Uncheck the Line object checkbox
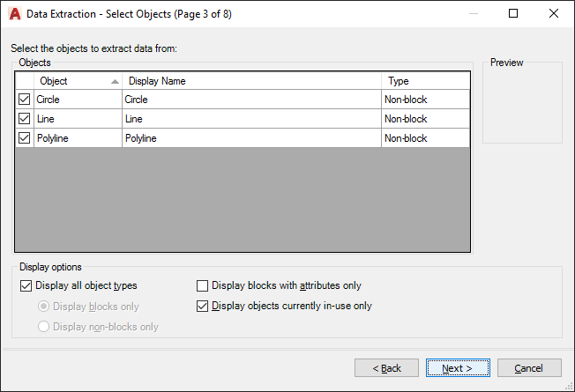The image size is (575, 392). pos(24,119)
